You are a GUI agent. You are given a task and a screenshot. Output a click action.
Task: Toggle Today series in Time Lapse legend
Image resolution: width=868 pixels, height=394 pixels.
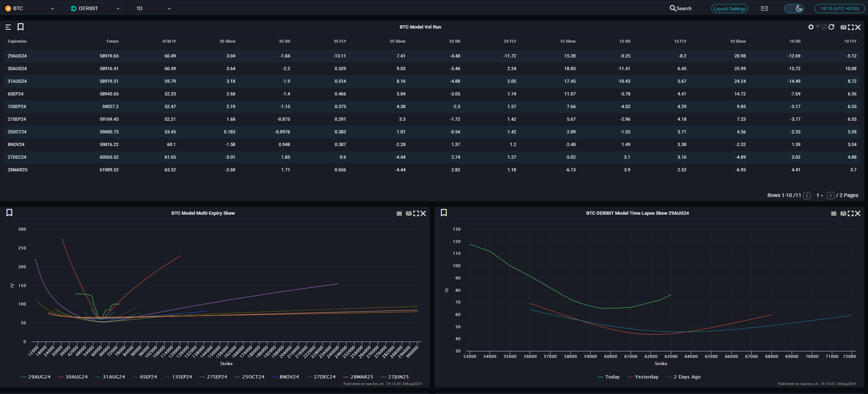[609, 377]
